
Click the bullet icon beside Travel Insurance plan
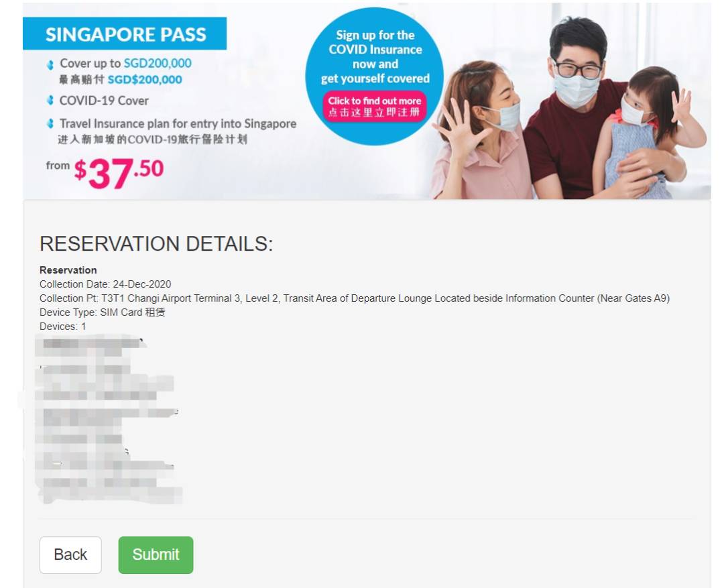[x=50, y=123]
